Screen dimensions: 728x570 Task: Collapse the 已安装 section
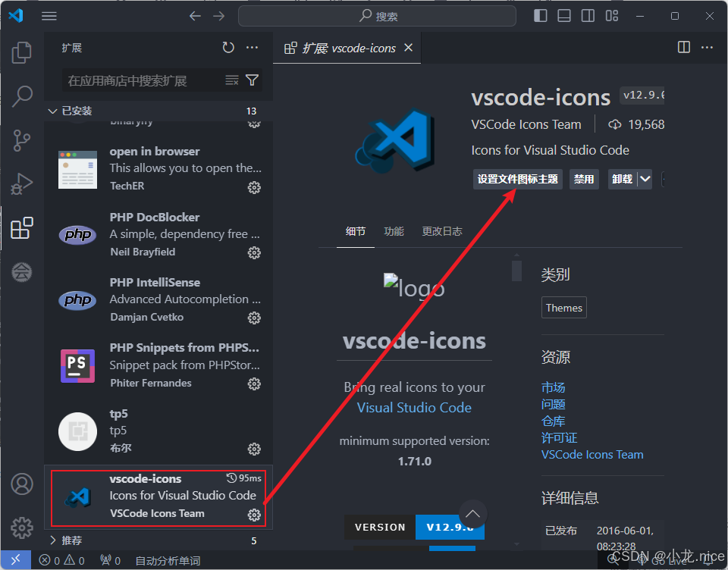[x=158, y=111]
